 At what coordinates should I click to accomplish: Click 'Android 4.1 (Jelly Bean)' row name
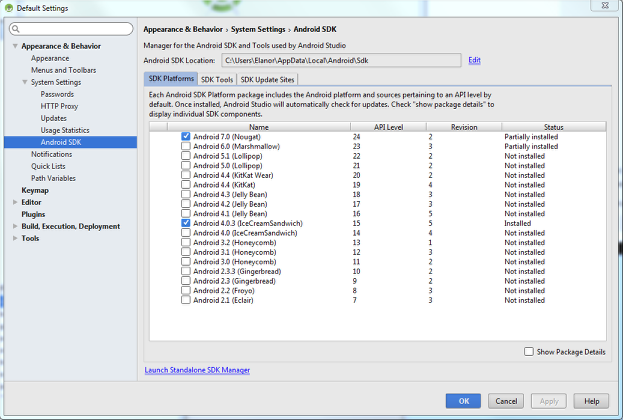pyautogui.click(x=230, y=213)
